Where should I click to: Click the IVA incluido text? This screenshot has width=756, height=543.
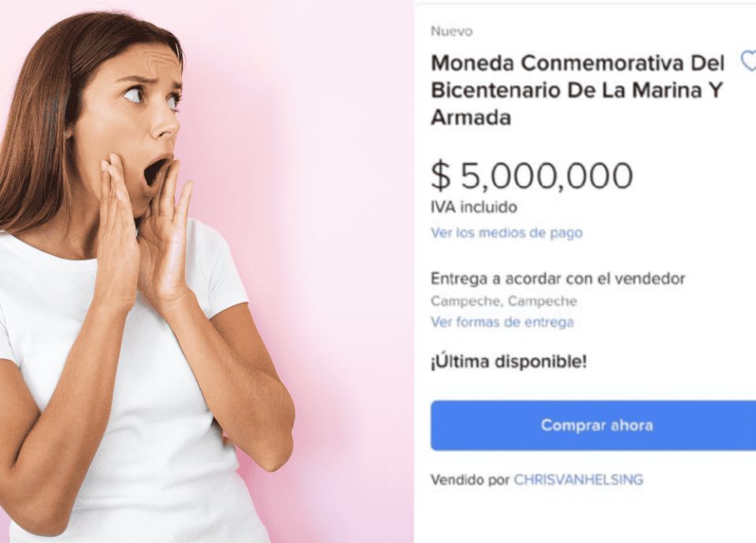(x=473, y=207)
